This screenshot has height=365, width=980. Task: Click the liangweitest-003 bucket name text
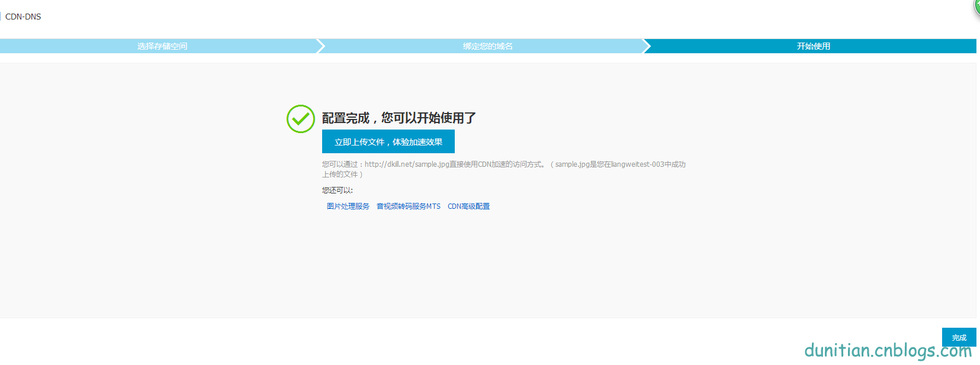[x=638, y=164]
